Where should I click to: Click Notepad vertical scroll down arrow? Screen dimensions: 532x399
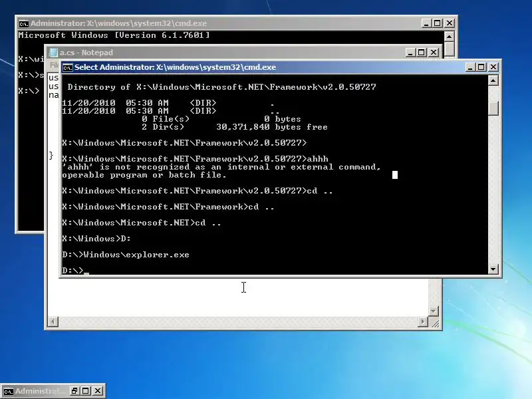[434, 311]
